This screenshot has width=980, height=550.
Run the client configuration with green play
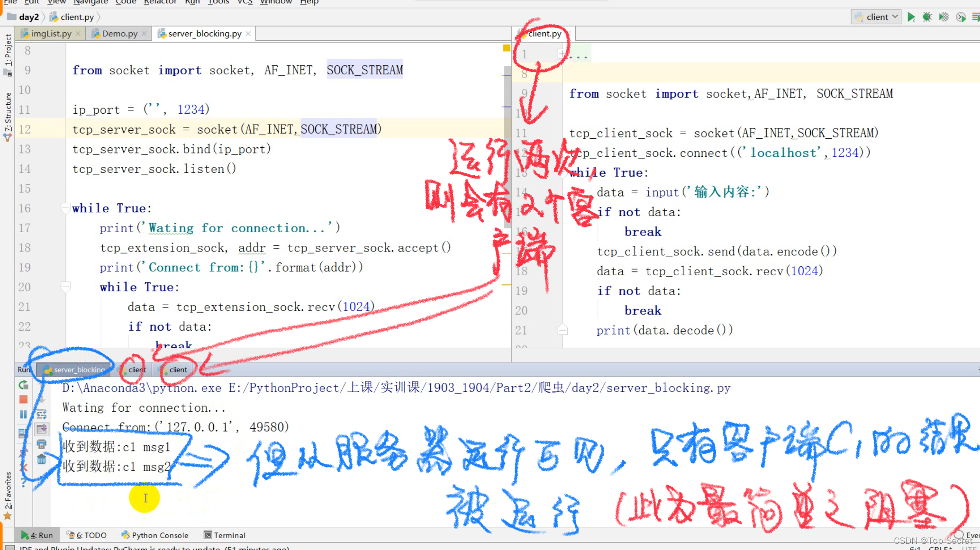[911, 18]
